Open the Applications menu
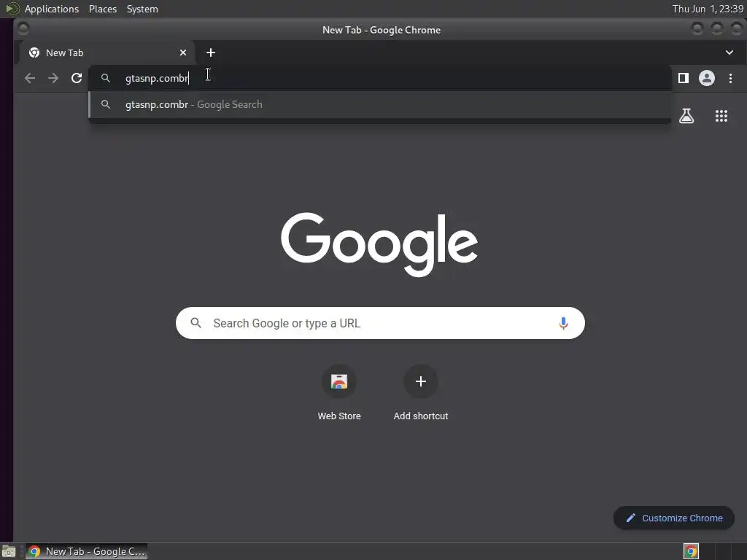The image size is (747, 560). (x=52, y=9)
